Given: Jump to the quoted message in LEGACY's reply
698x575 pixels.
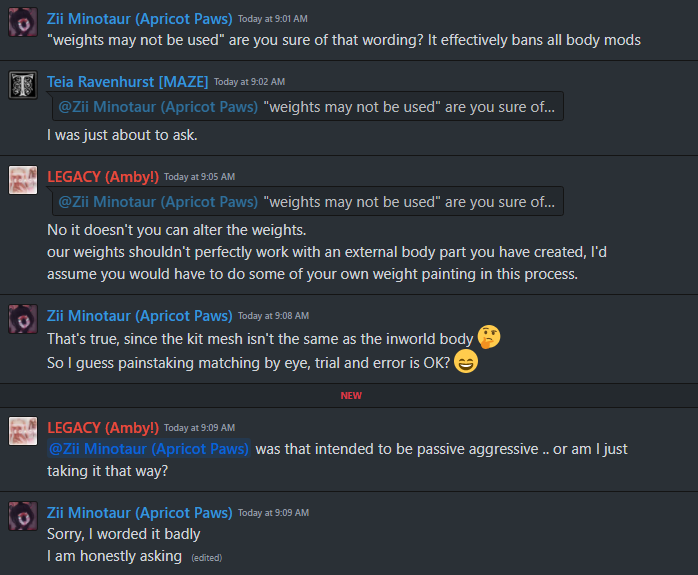Looking at the screenshot, I should 409,202.
